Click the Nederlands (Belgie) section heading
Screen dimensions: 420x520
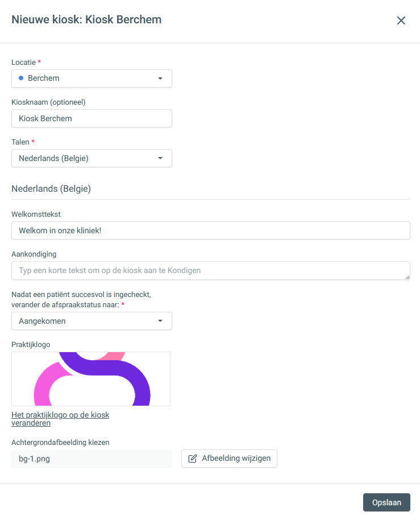(x=51, y=189)
